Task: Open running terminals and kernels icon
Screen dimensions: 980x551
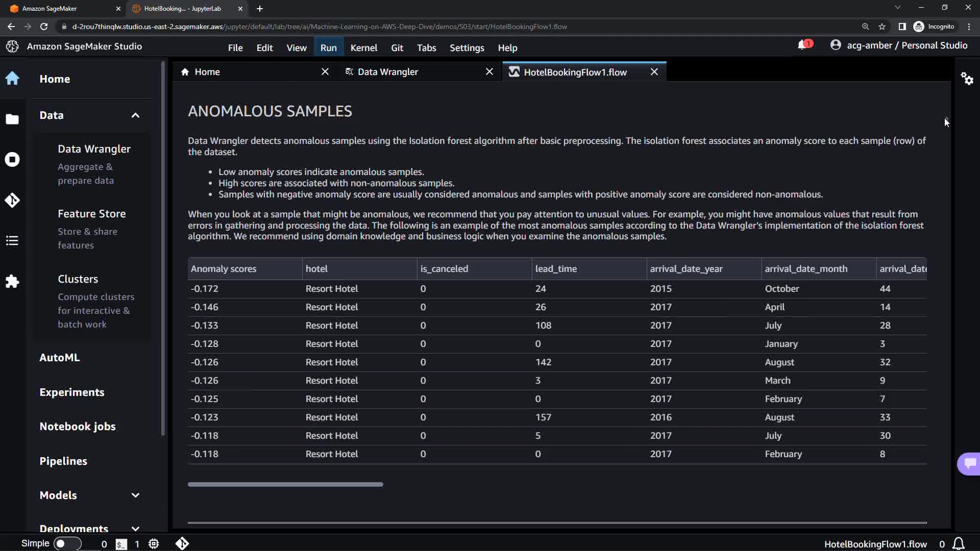Action: (12, 160)
